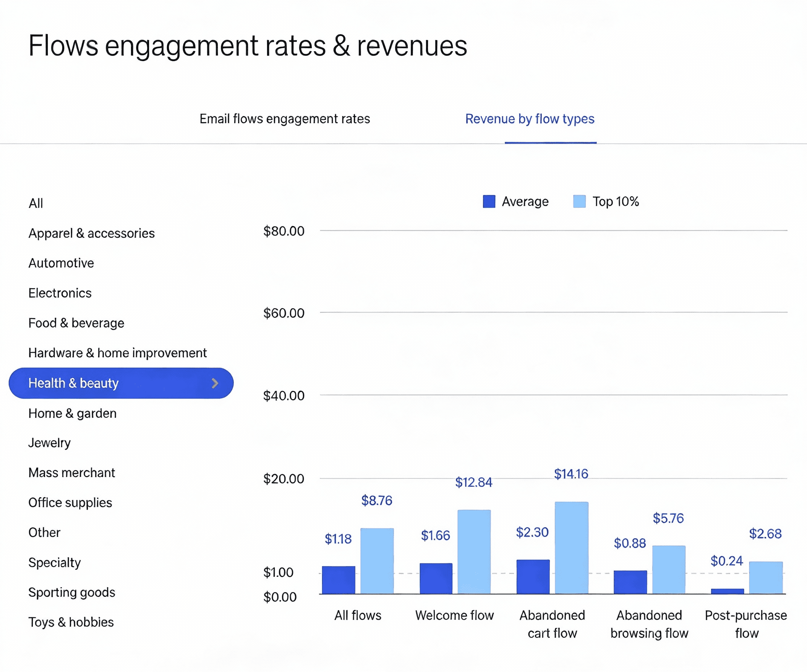Click the Top 10% legend swatch
Screen dimensions: 807x672
[579, 201]
